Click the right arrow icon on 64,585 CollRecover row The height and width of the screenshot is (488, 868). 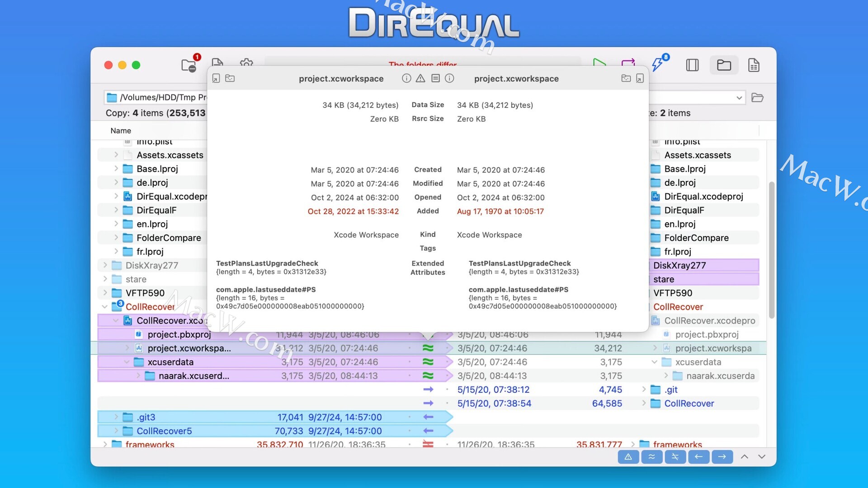pyautogui.click(x=428, y=404)
